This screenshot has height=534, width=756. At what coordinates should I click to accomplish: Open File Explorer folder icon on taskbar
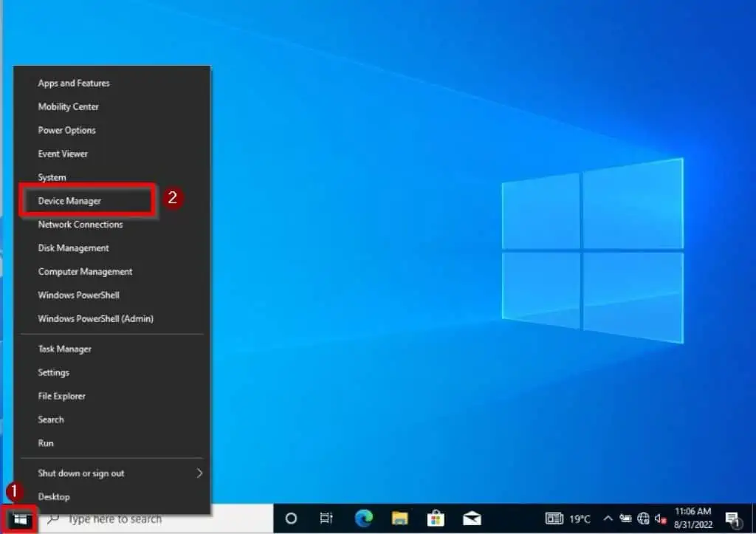[399, 518]
